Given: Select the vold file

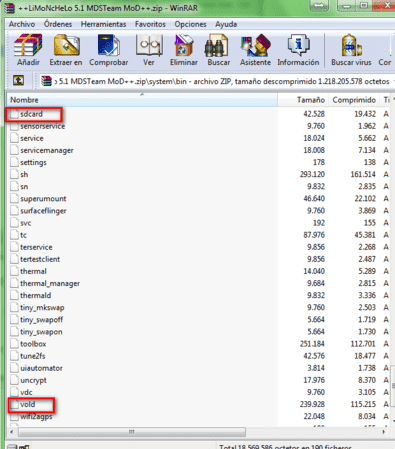Looking at the screenshot, I should [x=27, y=405].
